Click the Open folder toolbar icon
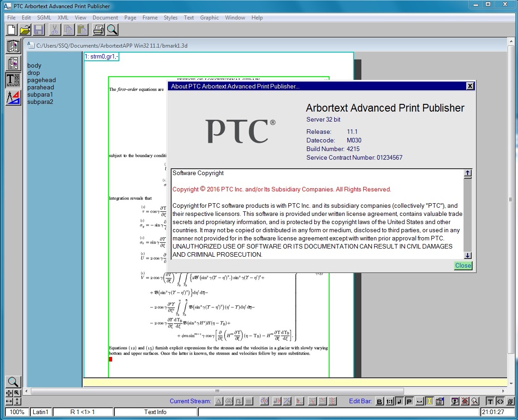The width and height of the screenshot is (518, 420). coord(25,29)
